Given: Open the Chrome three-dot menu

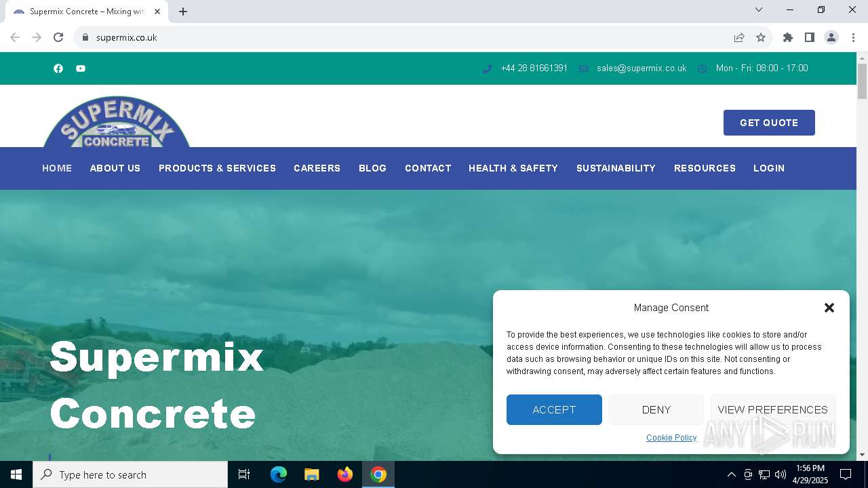Looking at the screenshot, I should pos(853,37).
